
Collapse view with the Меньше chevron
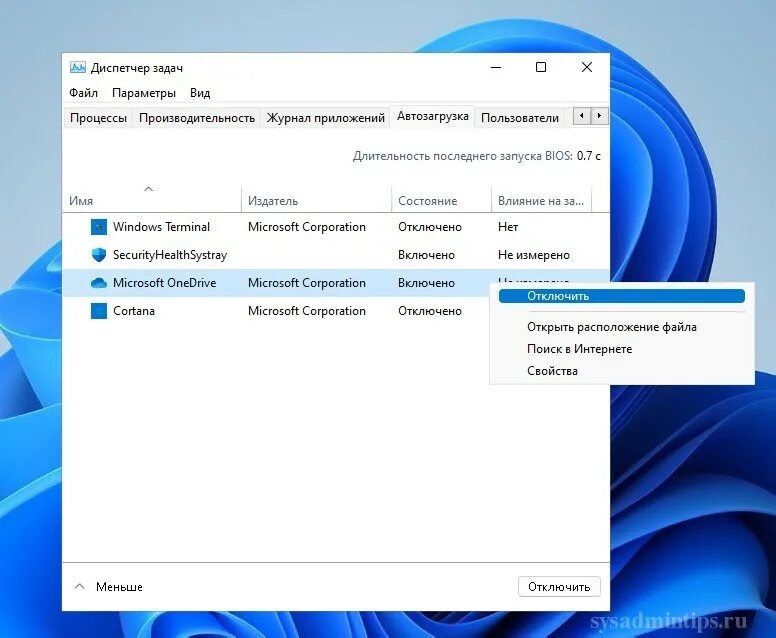point(79,587)
